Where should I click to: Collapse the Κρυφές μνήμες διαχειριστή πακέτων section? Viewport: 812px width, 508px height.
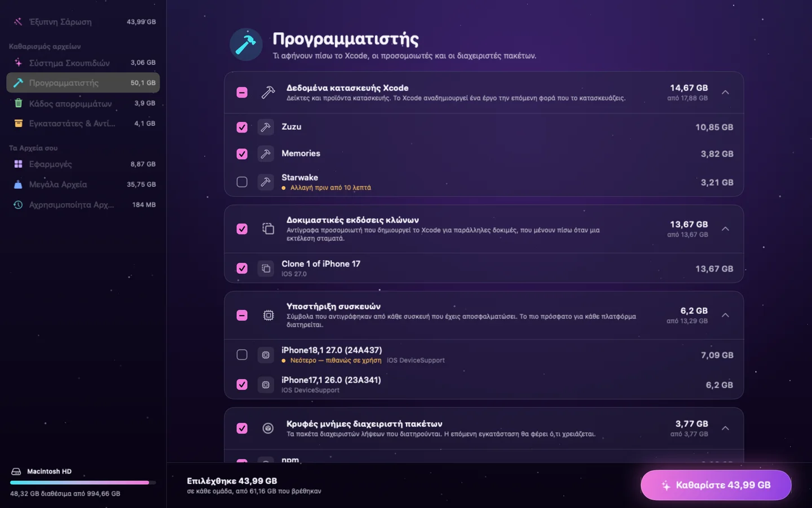726,428
